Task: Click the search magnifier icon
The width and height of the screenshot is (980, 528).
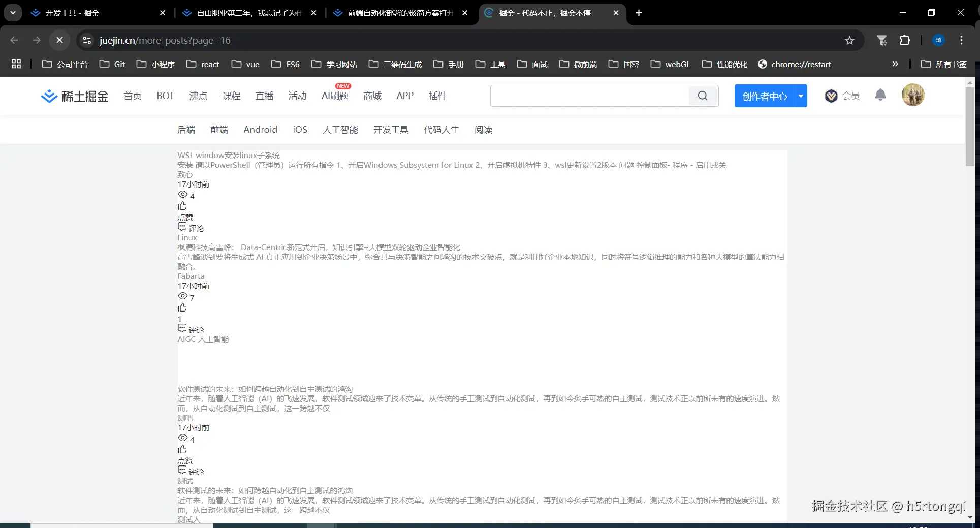Action: [703, 96]
